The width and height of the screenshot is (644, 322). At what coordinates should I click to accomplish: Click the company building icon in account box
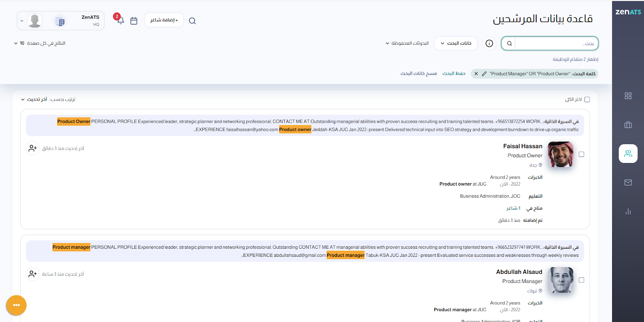(x=60, y=21)
